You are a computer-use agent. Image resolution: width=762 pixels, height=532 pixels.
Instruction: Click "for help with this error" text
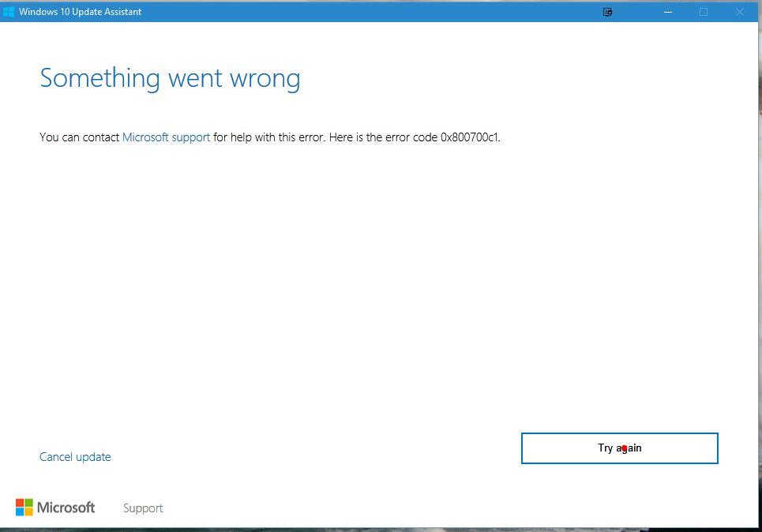268,137
